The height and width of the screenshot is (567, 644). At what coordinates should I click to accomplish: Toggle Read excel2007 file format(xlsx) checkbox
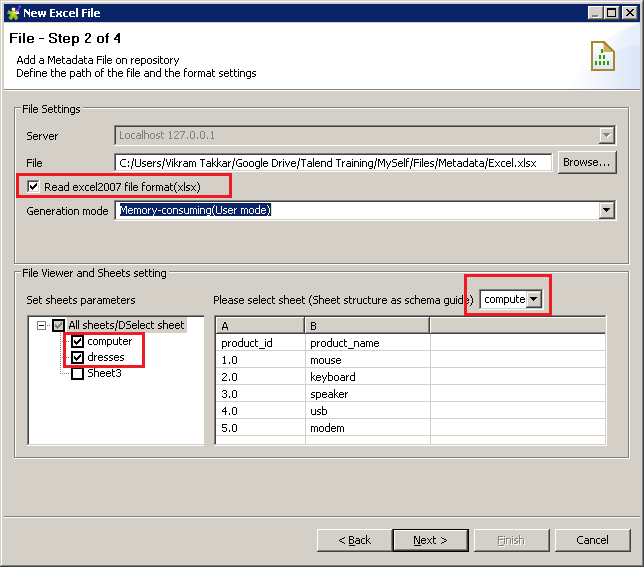point(33,186)
